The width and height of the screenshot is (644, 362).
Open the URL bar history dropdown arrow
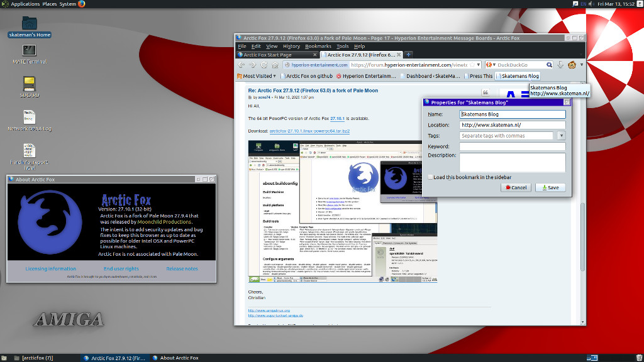click(479, 65)
